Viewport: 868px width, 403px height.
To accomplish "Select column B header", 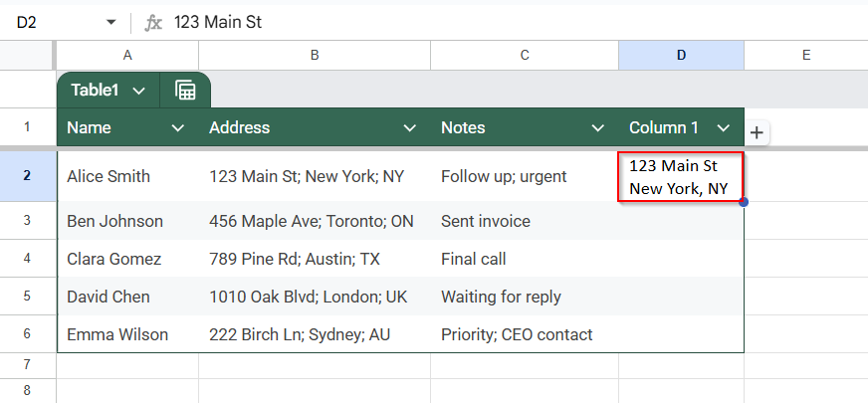I will 315,55.
